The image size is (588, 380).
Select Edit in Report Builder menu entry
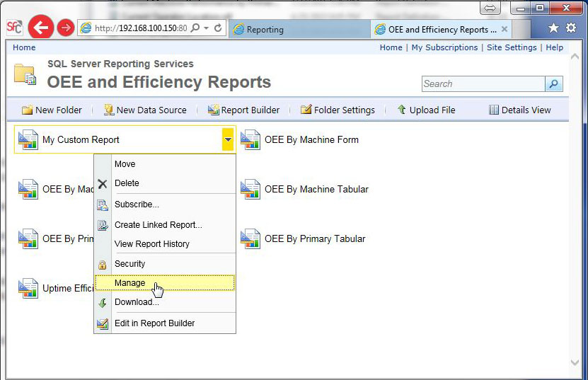(165, 323)
